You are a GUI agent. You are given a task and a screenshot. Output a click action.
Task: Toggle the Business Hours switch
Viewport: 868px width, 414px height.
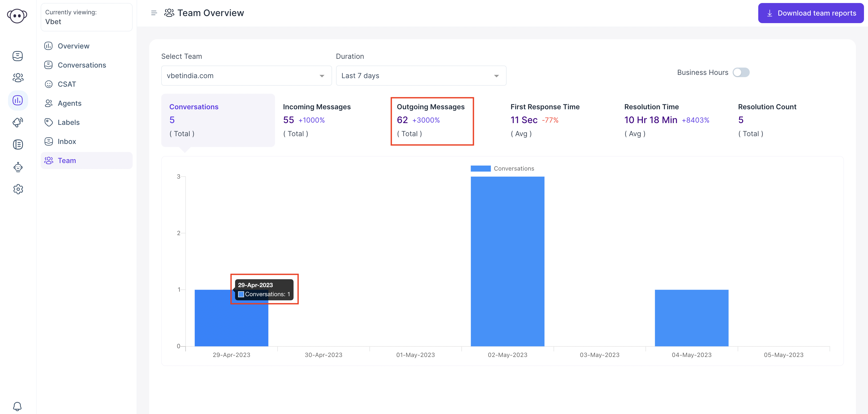741,73
